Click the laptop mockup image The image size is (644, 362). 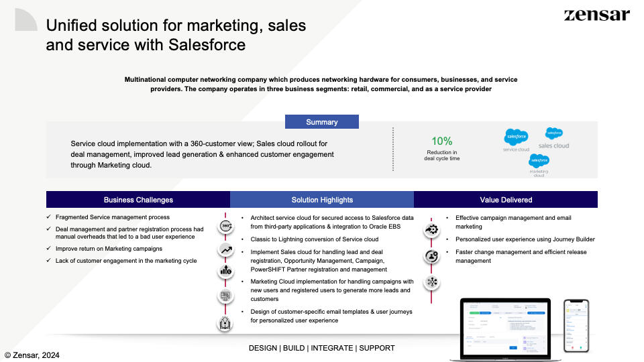tap(506, 330)
